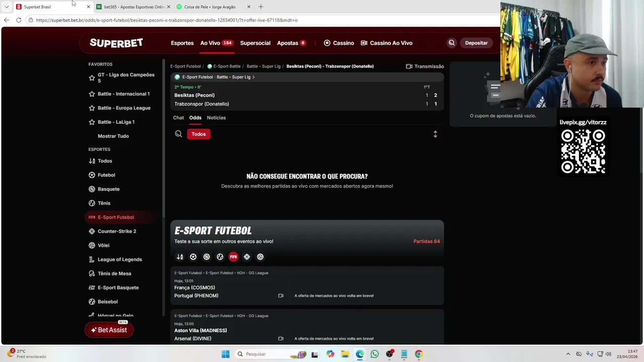Image resolution: width=644 pixels, height=362 pixels.
Task: Open Windows Start menu
Action: tap(225, 354)
